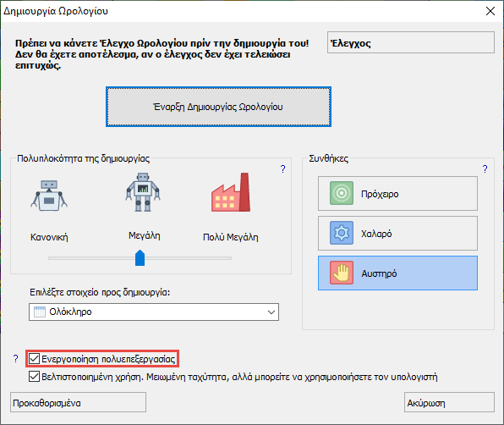The height and width of the screenshot is (425, 504).
Task: Open the element selection combo box Ολόκληρο
Action: coord(154,312)
